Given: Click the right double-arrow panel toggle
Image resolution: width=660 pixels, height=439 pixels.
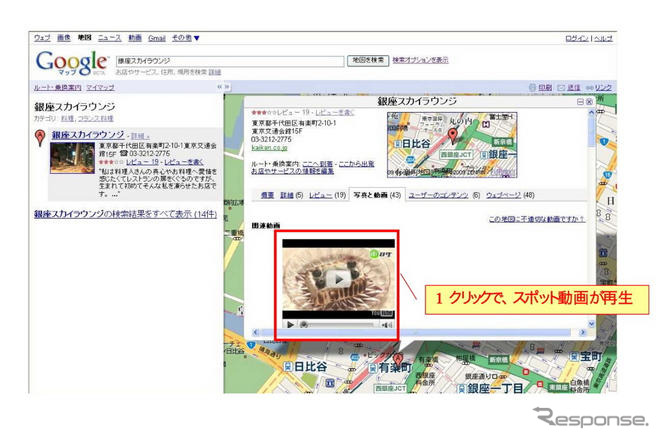Looking at the screenshot, I should pos(227,87).
